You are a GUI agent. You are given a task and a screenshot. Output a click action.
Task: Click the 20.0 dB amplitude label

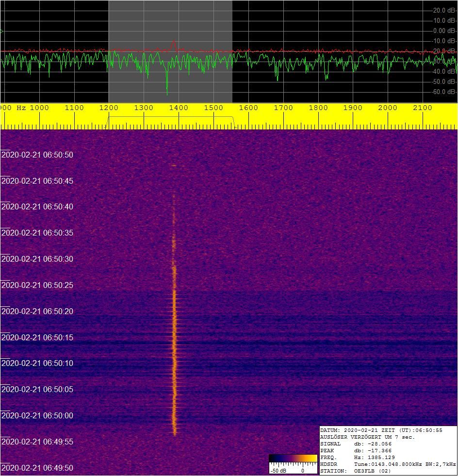point(444,10)
